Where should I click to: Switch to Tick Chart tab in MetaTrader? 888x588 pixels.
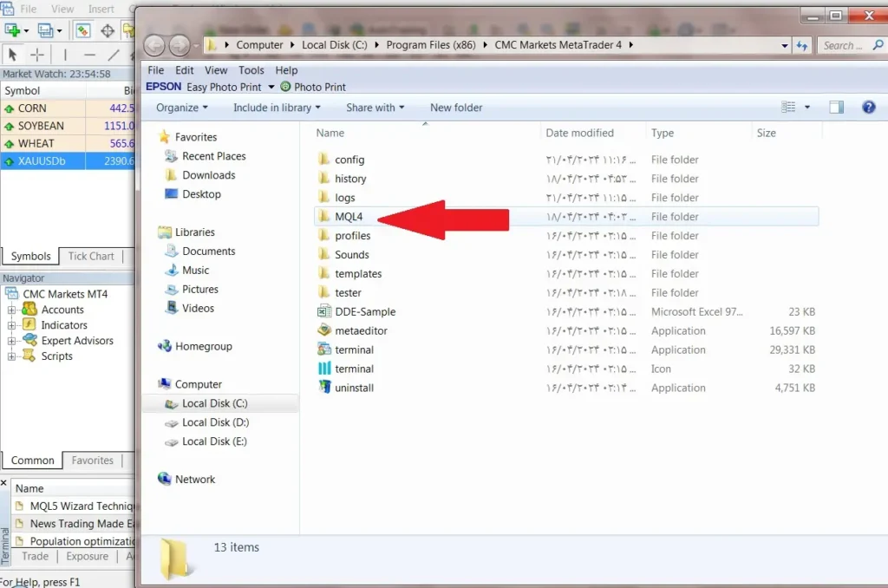pos(90,256)
